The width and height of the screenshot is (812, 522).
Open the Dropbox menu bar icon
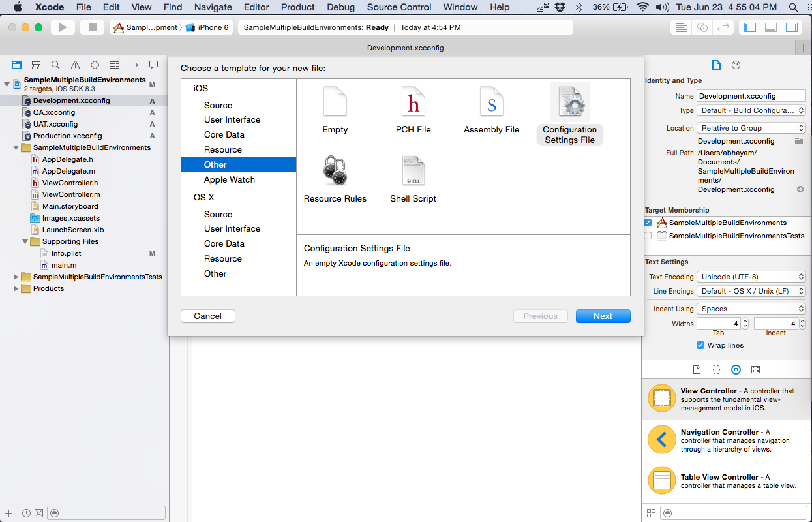(x=560, y=7)
